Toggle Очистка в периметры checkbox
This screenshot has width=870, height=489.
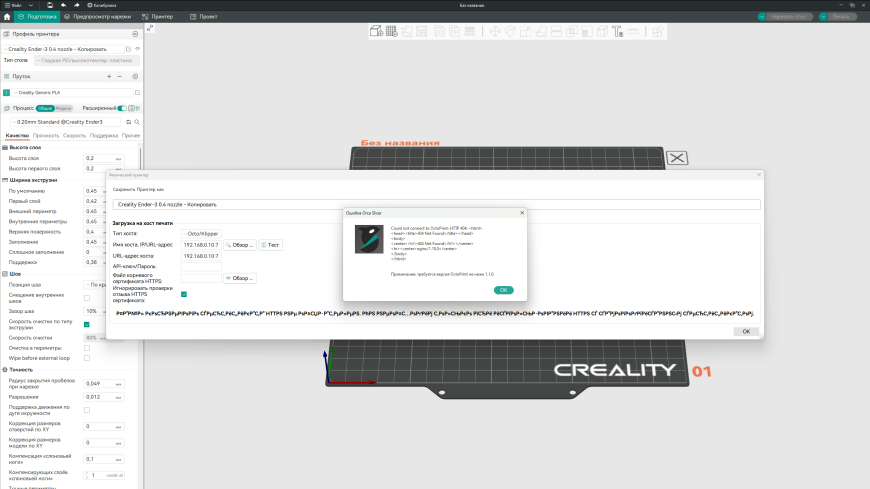pos(87,348)
